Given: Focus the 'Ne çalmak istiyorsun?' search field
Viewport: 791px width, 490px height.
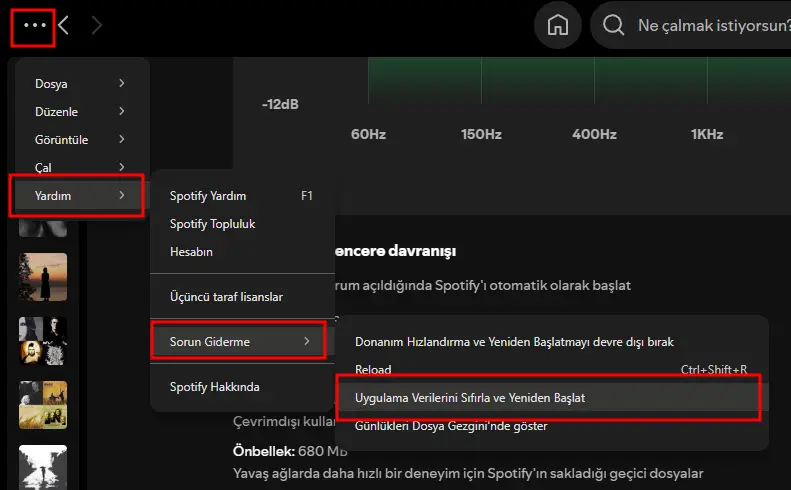Looking at the screenshot, I should (x=691, y=25).
